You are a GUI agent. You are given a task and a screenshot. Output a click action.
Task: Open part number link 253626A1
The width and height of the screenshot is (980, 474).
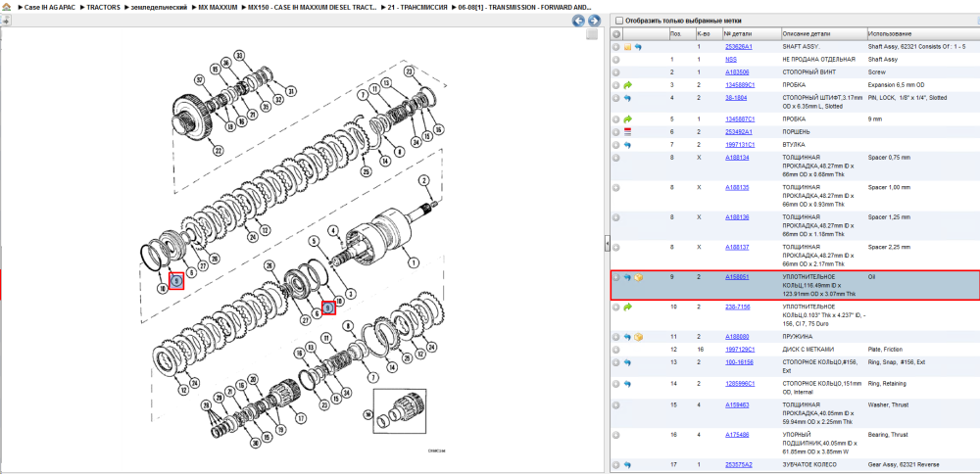[x=739, y=47]
